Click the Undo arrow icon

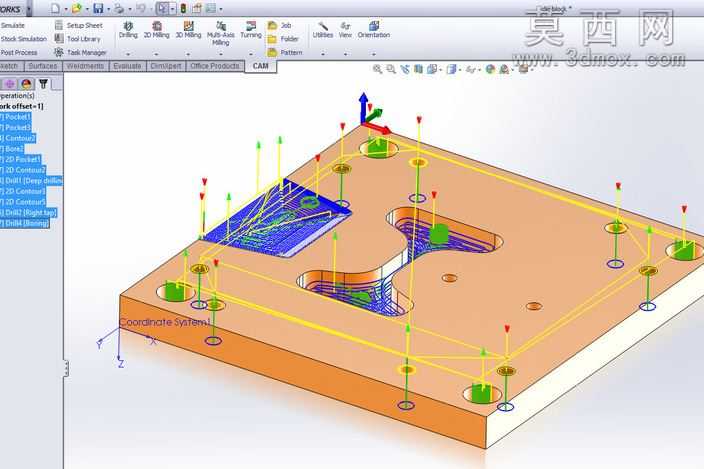click(141, 8)
